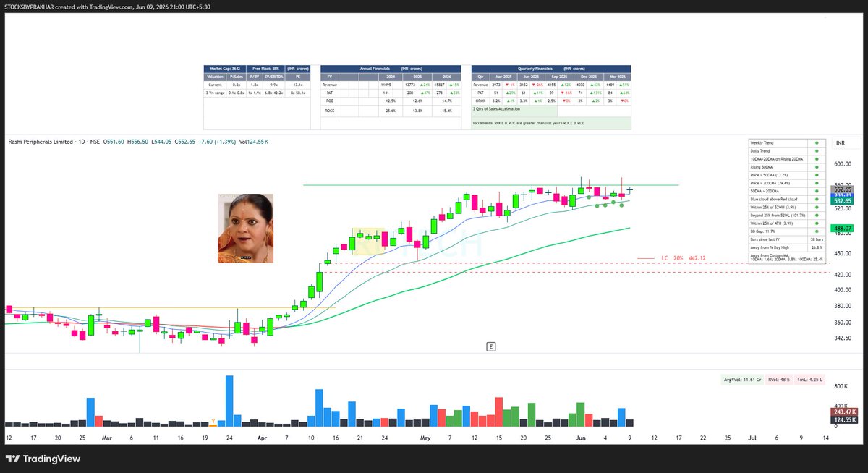Click the 'Price > 50DMA (13.2%)' row

tap(787, 175)
